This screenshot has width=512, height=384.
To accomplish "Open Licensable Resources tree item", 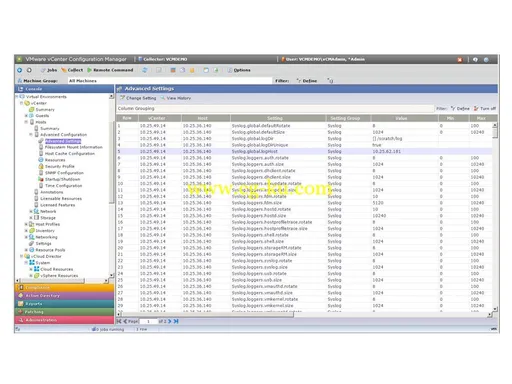I will [61, 199].
